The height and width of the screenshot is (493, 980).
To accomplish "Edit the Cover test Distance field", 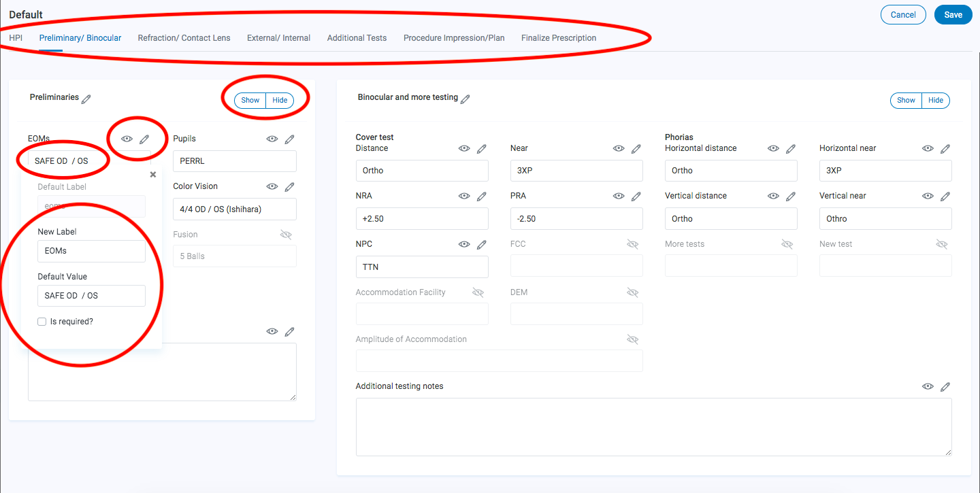I will click(x=483, y=148).
